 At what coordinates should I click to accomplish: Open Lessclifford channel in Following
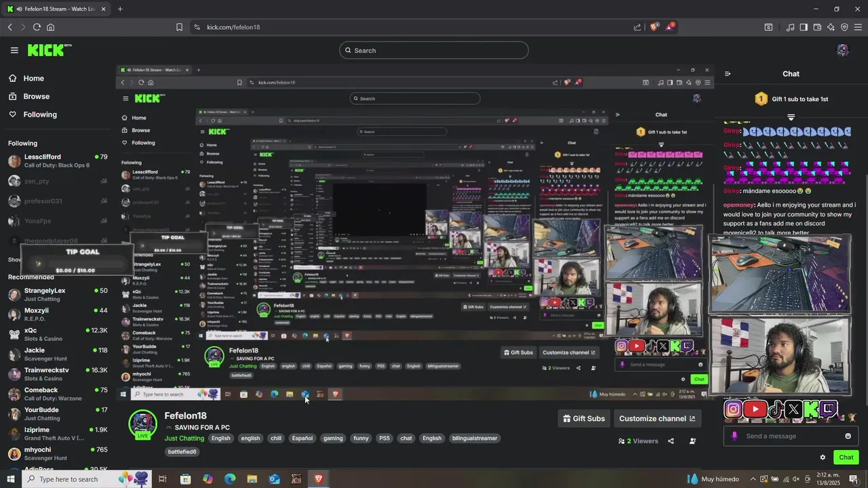(58, 161)
